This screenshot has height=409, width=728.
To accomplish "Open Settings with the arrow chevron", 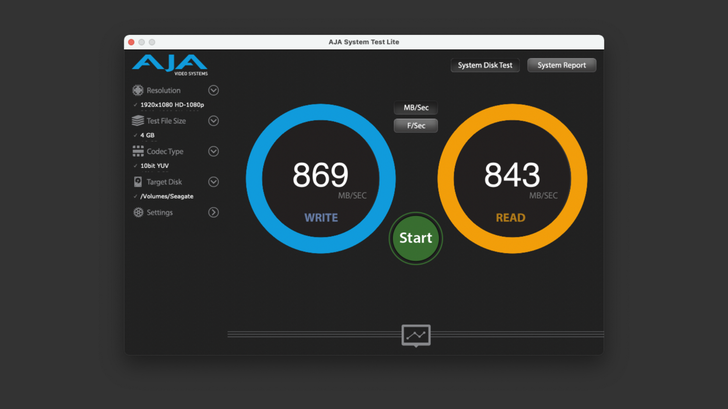I will click(x=214, y=212).
